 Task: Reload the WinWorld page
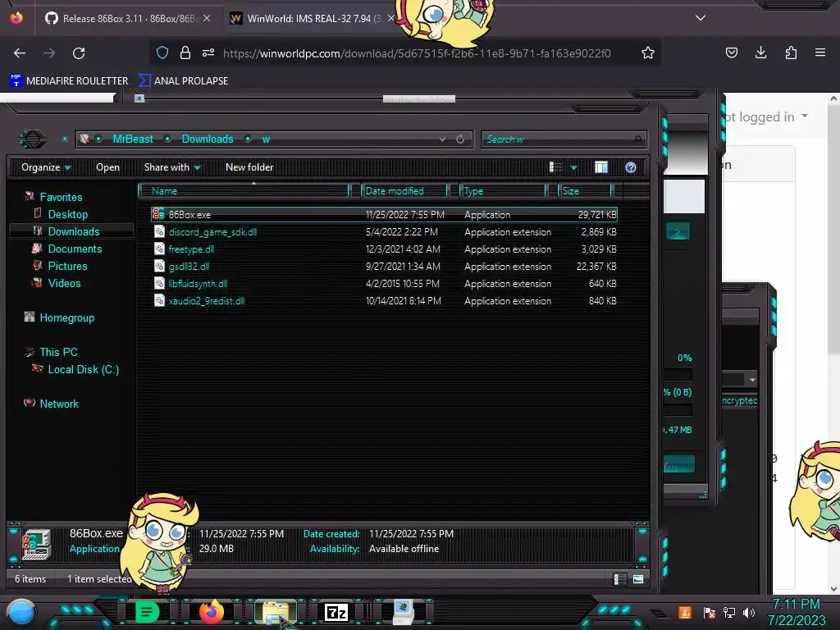pos(79,53)
